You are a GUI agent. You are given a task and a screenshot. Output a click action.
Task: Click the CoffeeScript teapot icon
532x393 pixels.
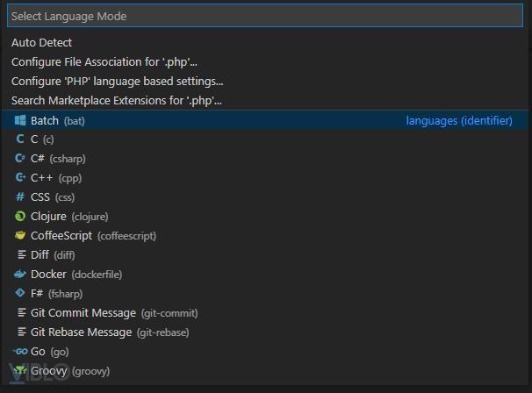20,236
